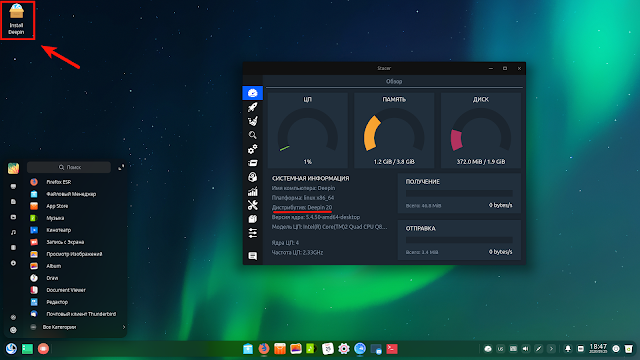This screenshot has height=360, width=640.
Task: Open Control Center gear in the dock
Action: [344, 349]
